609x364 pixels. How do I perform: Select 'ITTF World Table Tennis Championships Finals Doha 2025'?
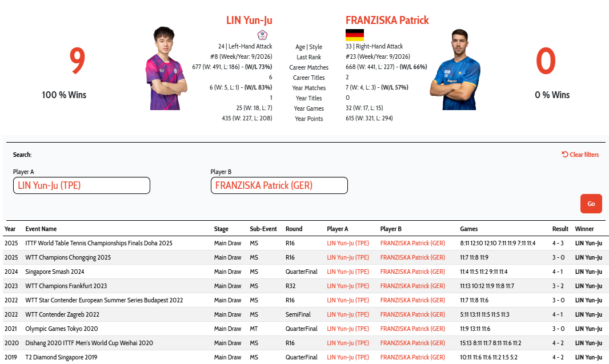click(x=99, y=243)
